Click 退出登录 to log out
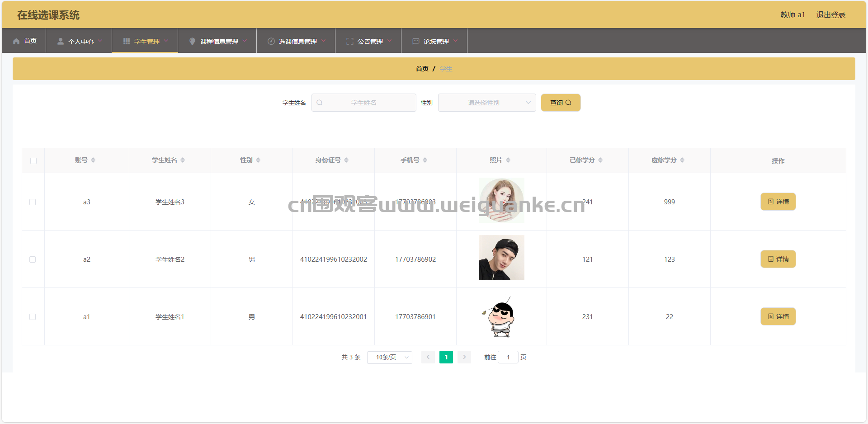The image size is (868, 424). coord(830,15)
